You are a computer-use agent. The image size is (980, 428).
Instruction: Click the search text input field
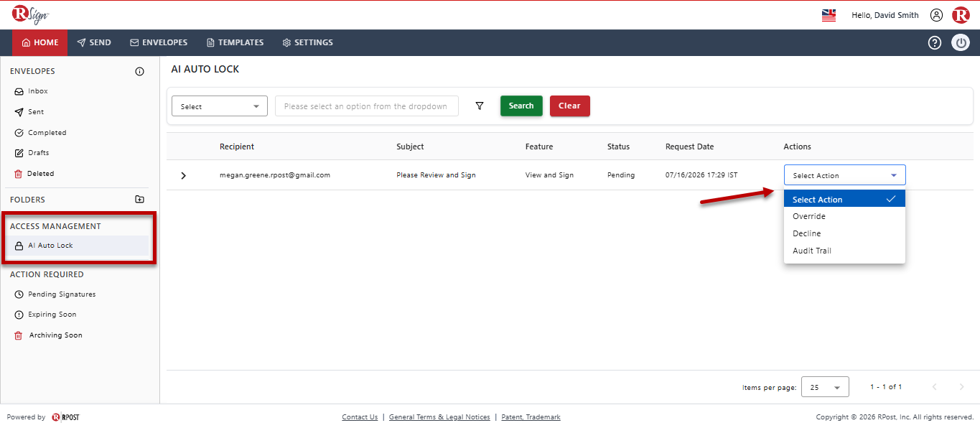(x=367, y=106)
